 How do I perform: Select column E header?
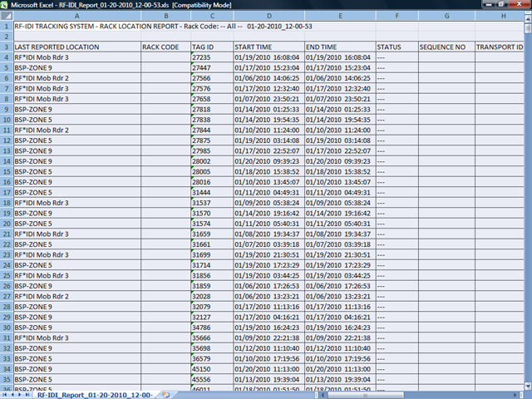(x=340, y=16)
